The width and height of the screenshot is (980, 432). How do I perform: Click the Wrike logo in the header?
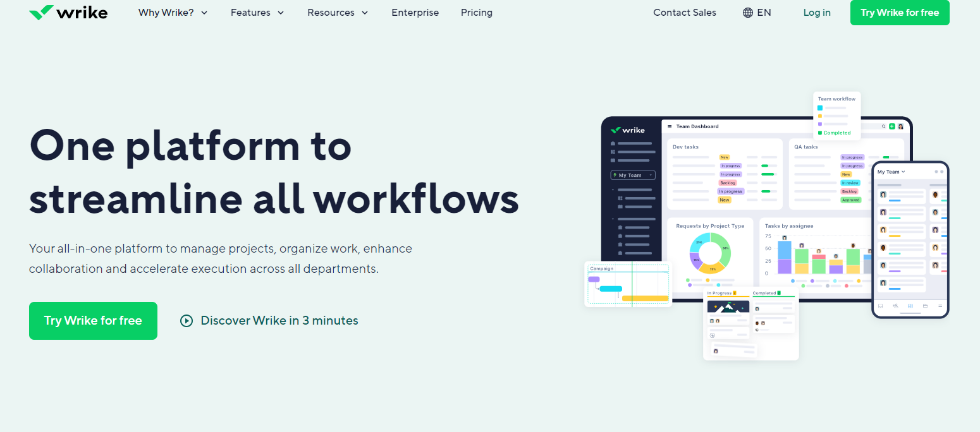coord(68,13)
